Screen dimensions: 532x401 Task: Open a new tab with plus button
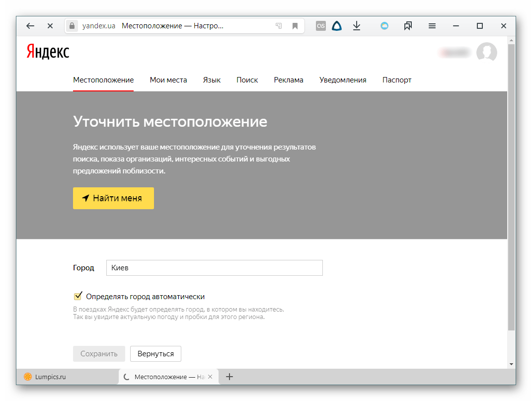tap(229, 377)
